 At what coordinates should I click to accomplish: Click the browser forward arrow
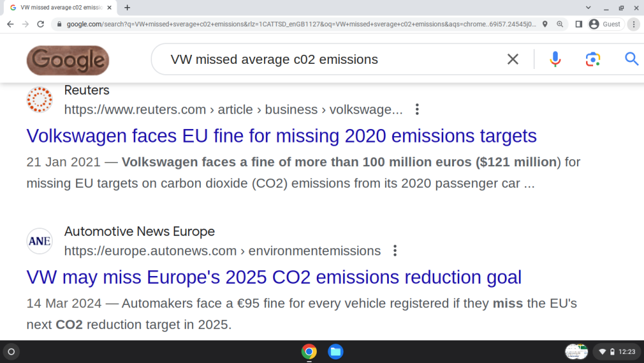26,25
